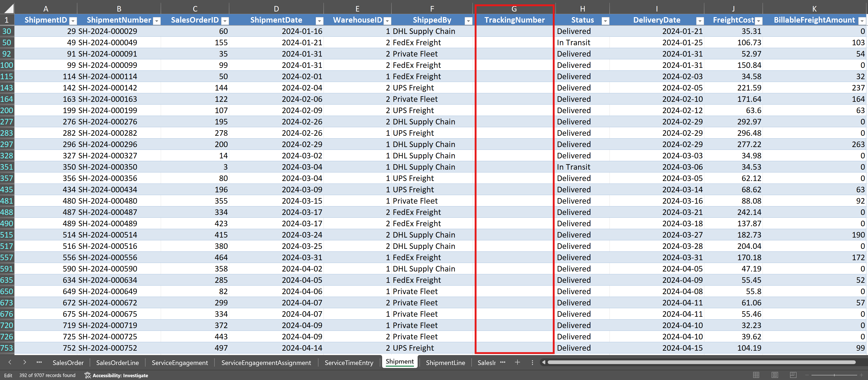Screen dimensions: 868x380
Task: Switch to ServiceEngagement sheet tab
Action: coord(180,362)
